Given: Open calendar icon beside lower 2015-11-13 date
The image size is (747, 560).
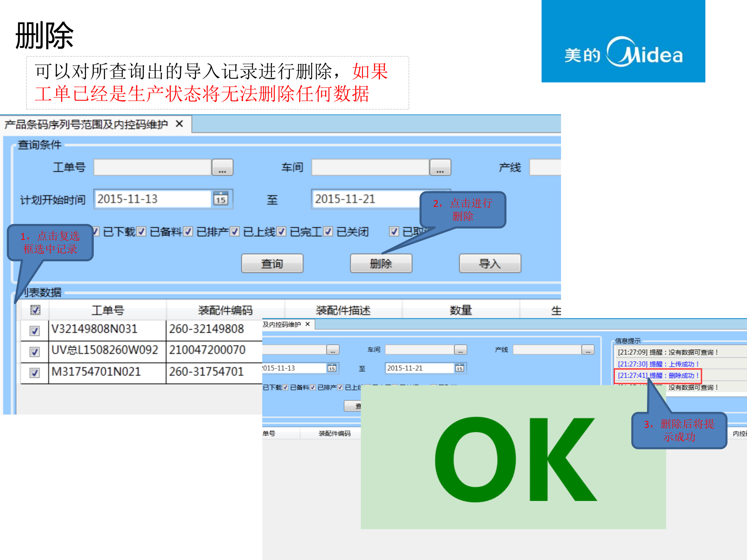Looking at the screenshot, I should (333, 368).
